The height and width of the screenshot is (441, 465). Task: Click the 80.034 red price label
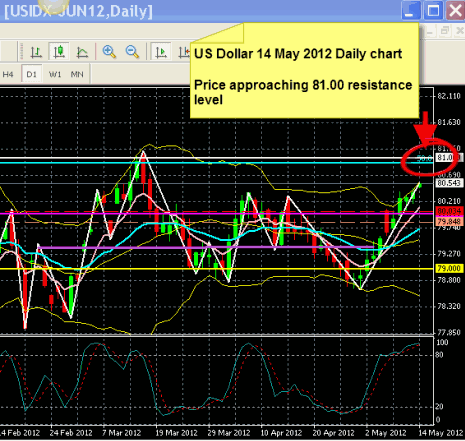[449, 211]
